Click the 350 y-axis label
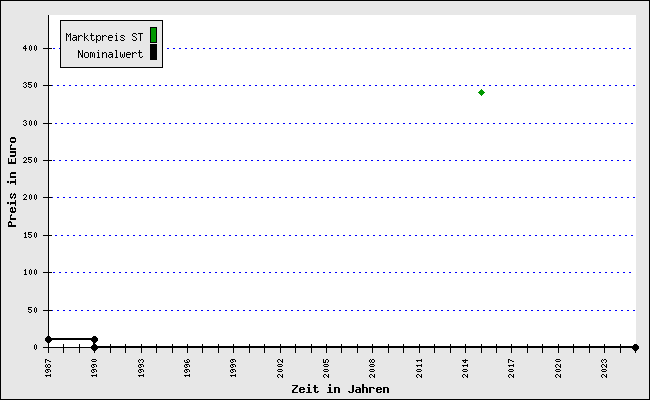This screenshot has height=400, width=650. point(30,85)
